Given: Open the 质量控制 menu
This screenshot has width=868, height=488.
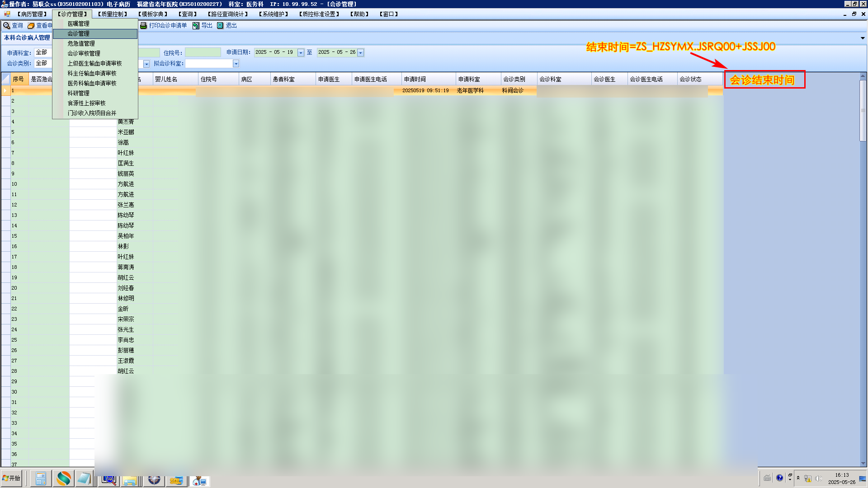Looking at the screenshot, I should 113,14.
